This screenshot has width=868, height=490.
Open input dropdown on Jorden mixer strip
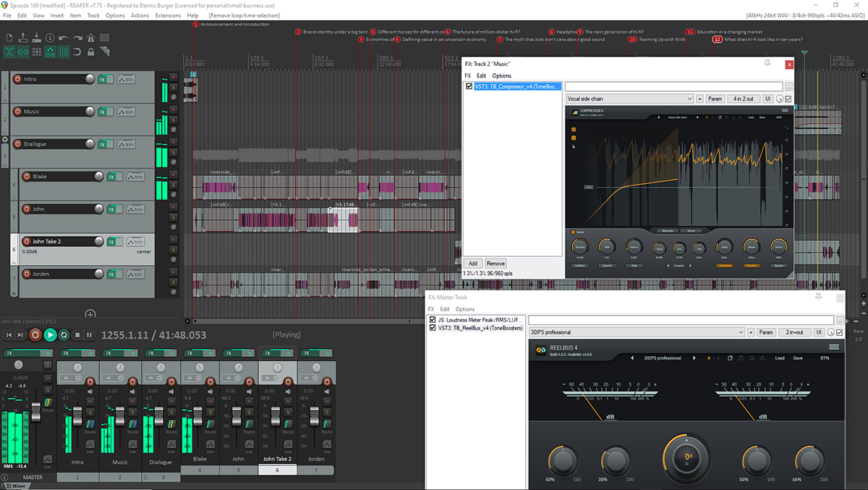[x=309, y=378]
